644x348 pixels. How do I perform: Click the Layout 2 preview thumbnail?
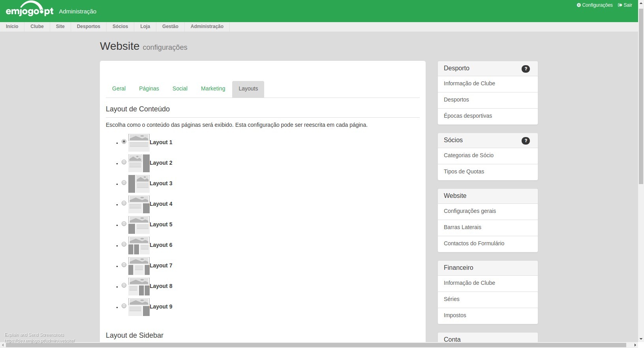click(x=139, y=163)
